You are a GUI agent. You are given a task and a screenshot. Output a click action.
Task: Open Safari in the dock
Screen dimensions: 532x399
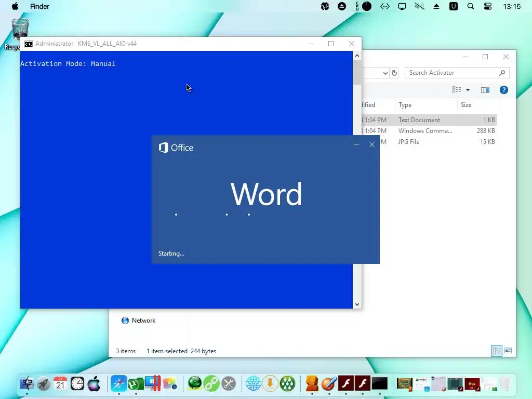point(119,384)
